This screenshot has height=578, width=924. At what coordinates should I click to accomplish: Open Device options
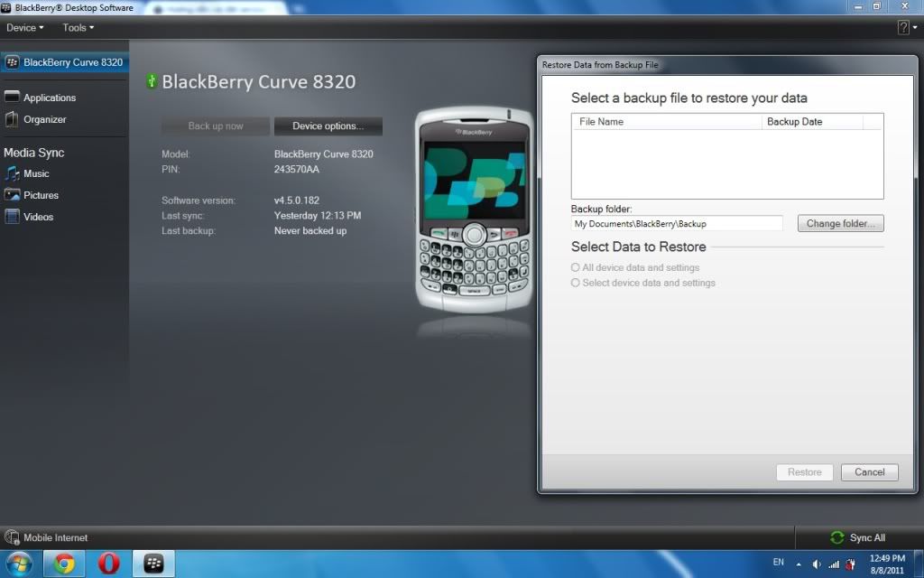[x=328, y=126]
